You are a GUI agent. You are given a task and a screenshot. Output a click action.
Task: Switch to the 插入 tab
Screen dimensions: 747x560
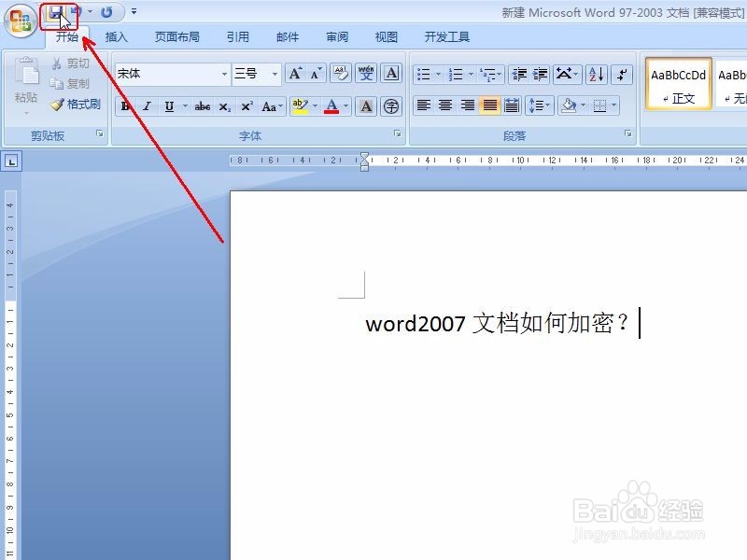pos(116,37)
